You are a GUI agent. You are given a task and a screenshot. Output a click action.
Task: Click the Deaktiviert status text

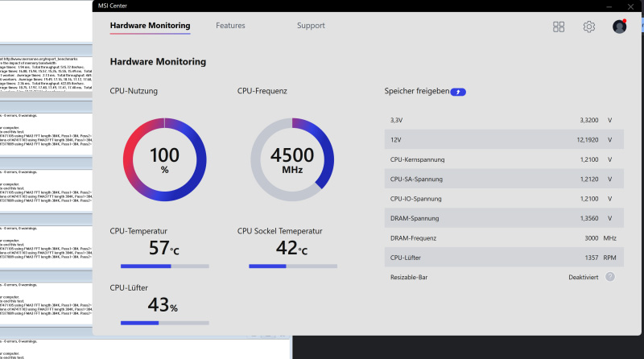(583, 277)
